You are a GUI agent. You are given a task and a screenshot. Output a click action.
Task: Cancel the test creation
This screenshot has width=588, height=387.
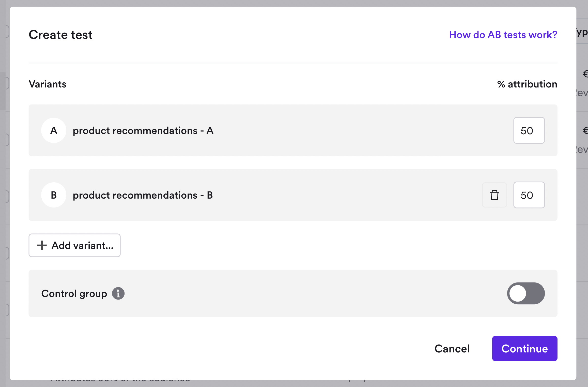(x=452, y=349)
